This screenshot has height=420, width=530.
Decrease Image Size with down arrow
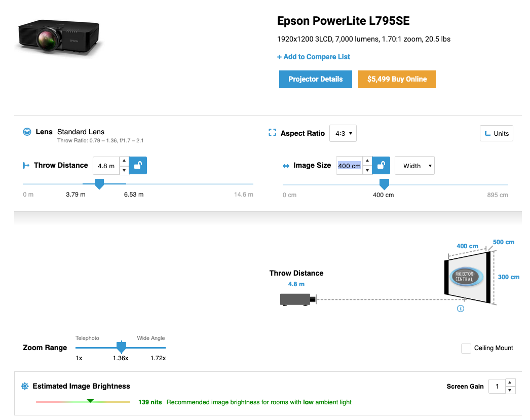[x=367, y=170]
